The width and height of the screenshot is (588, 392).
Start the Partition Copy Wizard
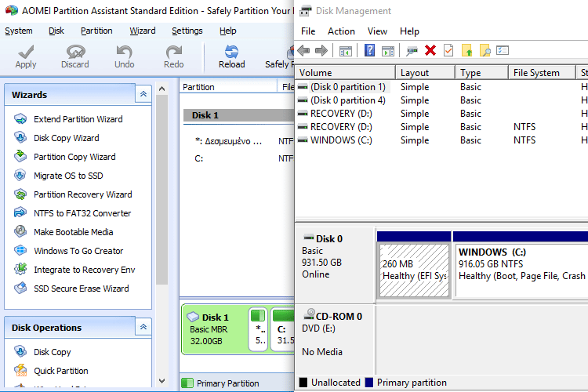[74, 157]
